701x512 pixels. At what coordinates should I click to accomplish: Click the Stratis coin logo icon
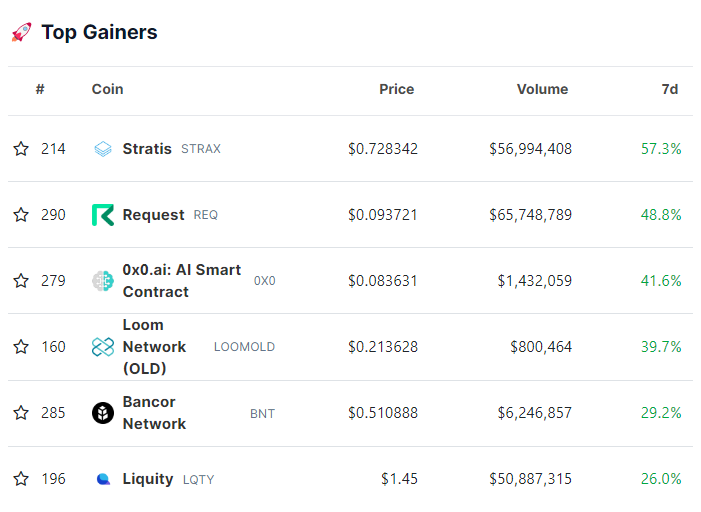(x=103, y=149)
